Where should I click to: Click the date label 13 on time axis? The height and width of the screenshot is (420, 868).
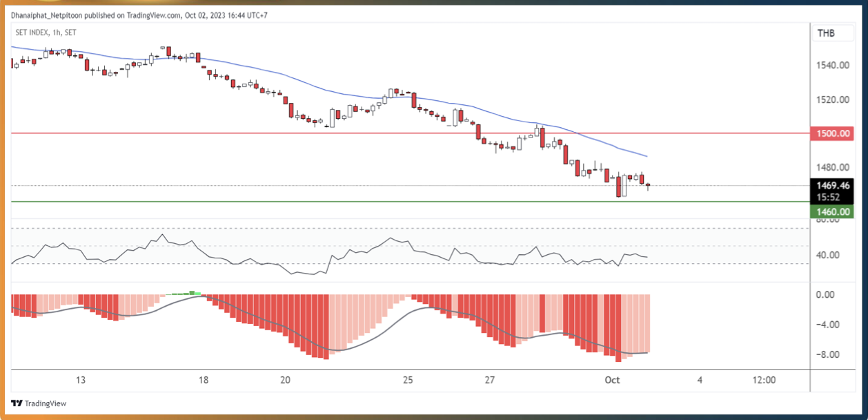click(x=81, y=380)
